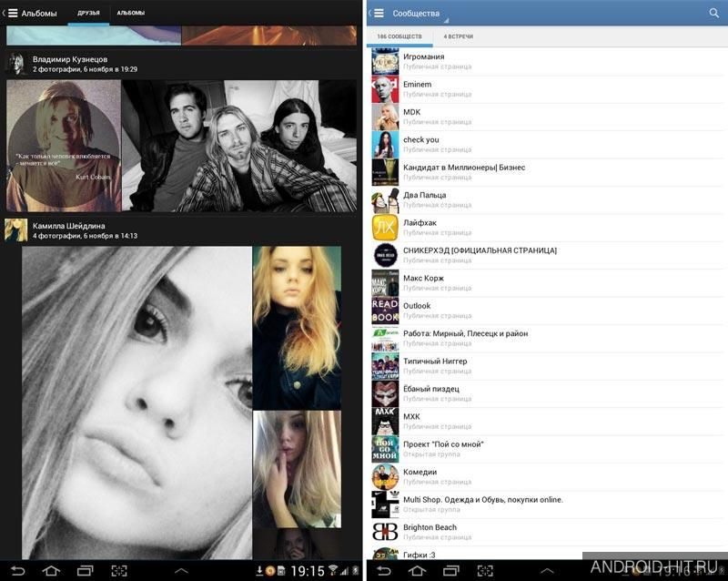The width and height of the screenshot is (728, 581).
Task: Tap the 19:15 clock in status area
Action: pyautogui.click(x=308, y=571)
